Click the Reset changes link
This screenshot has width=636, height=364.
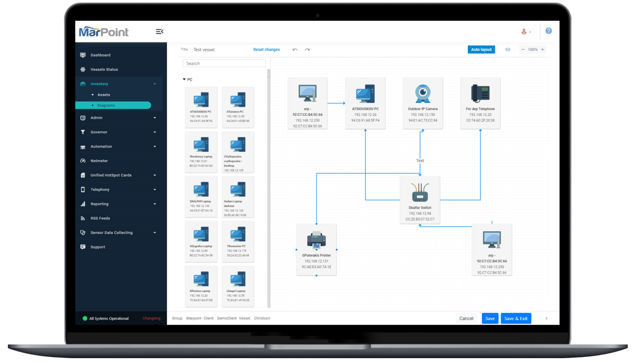[x=266, y=50]
